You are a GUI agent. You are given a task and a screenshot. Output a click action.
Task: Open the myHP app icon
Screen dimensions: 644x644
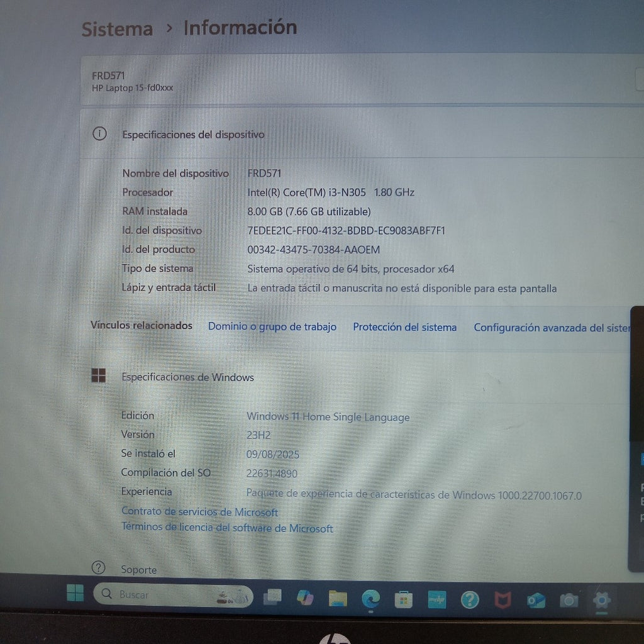[x=436, y=599]
